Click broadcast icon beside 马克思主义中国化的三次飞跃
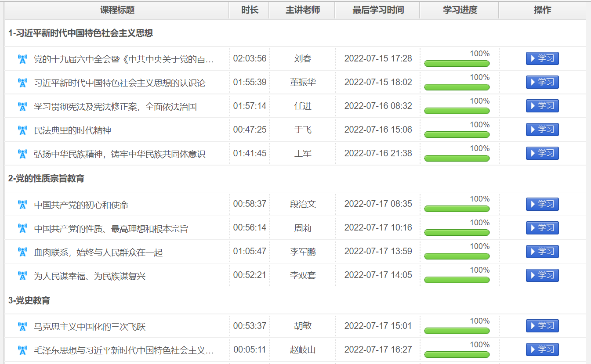The width and height of the screenshot is (591, 364). 22,327
